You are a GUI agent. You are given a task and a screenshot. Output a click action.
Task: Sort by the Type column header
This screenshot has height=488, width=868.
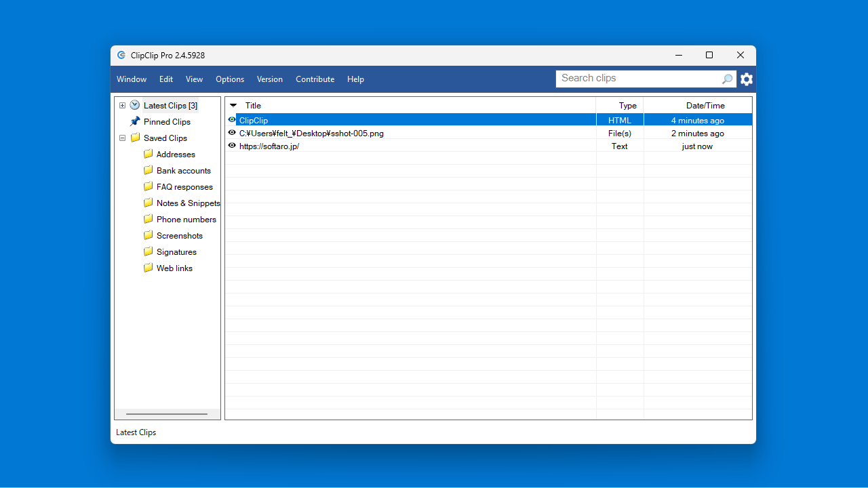[x=620, y=105]
